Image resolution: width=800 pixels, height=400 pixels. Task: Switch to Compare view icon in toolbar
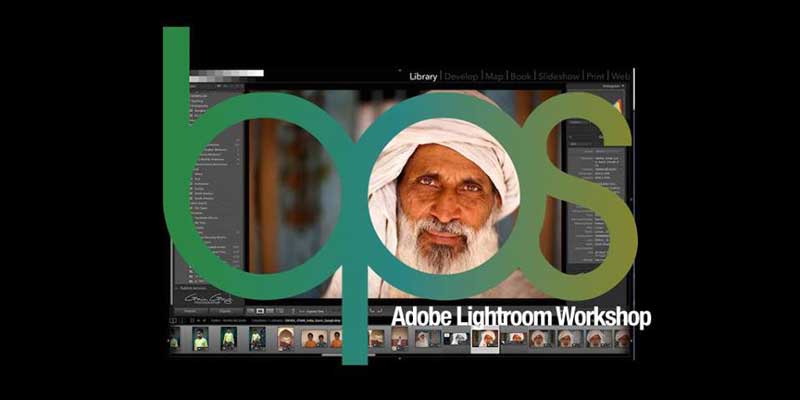tap(269, 310)
